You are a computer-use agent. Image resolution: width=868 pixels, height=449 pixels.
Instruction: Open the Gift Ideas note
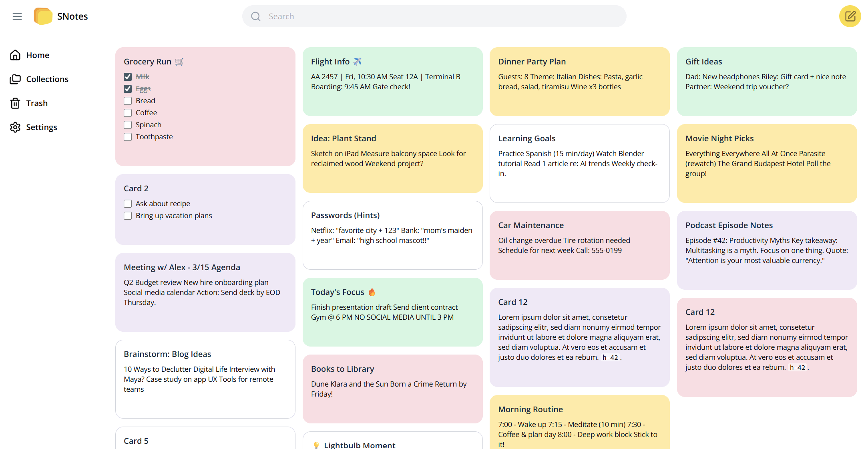coord(767,82)
